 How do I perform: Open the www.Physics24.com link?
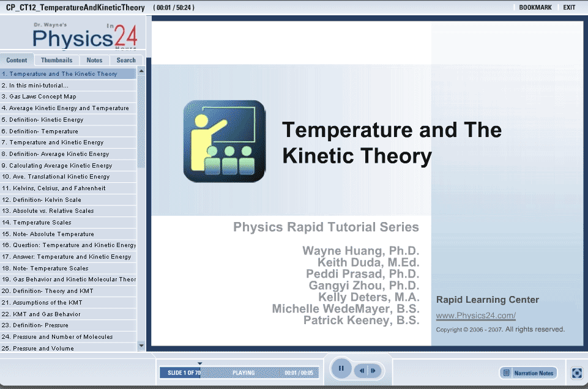tap(475, 316)
